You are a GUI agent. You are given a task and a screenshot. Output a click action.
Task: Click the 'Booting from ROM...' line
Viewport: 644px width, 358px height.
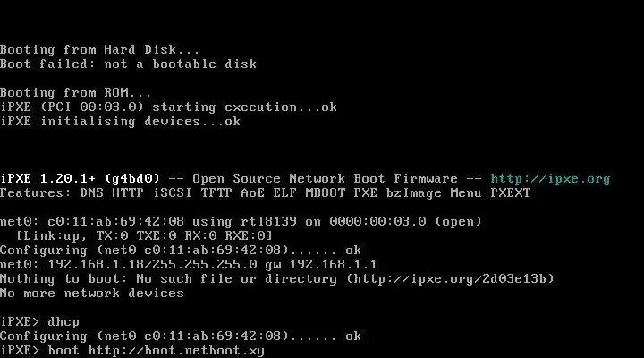pyautogui.click(x=75, y=92)
